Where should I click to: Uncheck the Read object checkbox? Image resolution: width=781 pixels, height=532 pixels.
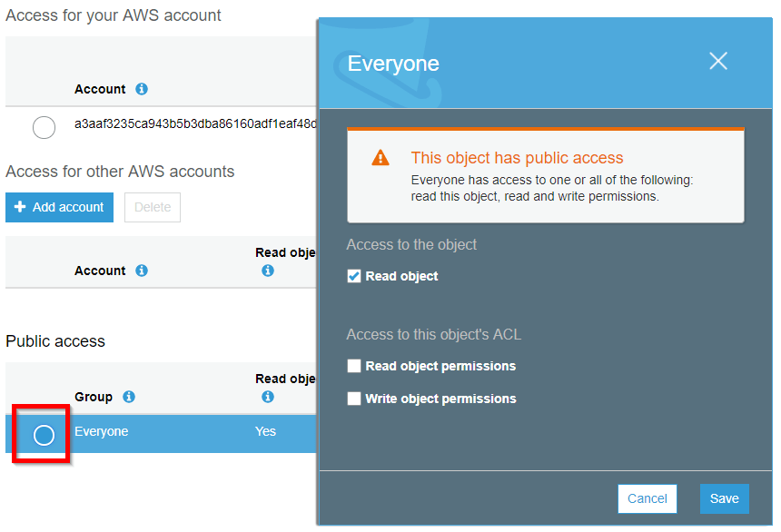pos(354,276)
